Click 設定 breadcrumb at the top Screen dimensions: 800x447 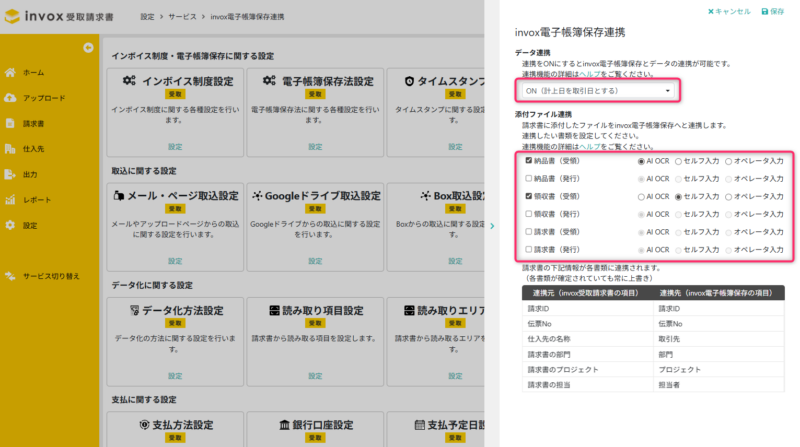click(147, 17)
